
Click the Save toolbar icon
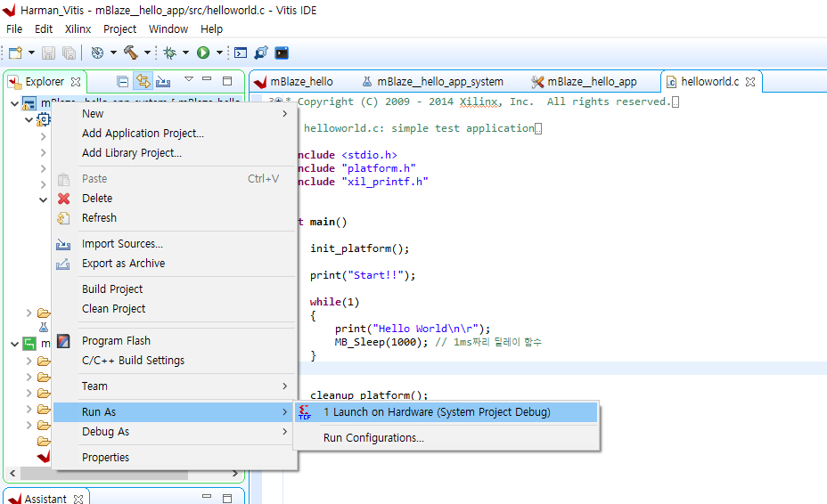(48, 53)
